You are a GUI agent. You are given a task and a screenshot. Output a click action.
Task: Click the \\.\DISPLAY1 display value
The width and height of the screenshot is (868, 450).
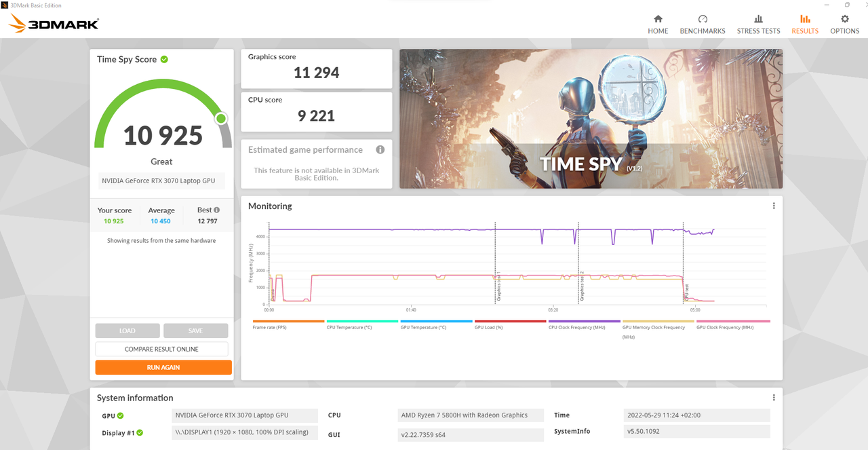click(x=244, y=432)
